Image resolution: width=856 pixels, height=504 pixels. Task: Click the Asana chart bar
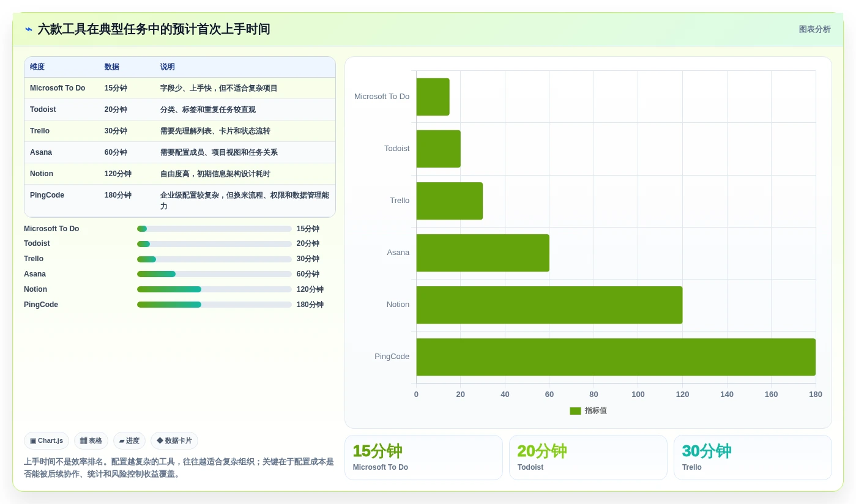(x=483, y=253)
